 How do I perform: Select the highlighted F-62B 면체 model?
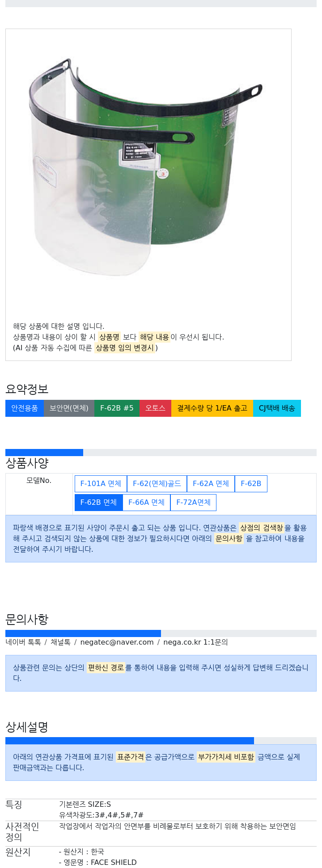(x=98, y=503)
